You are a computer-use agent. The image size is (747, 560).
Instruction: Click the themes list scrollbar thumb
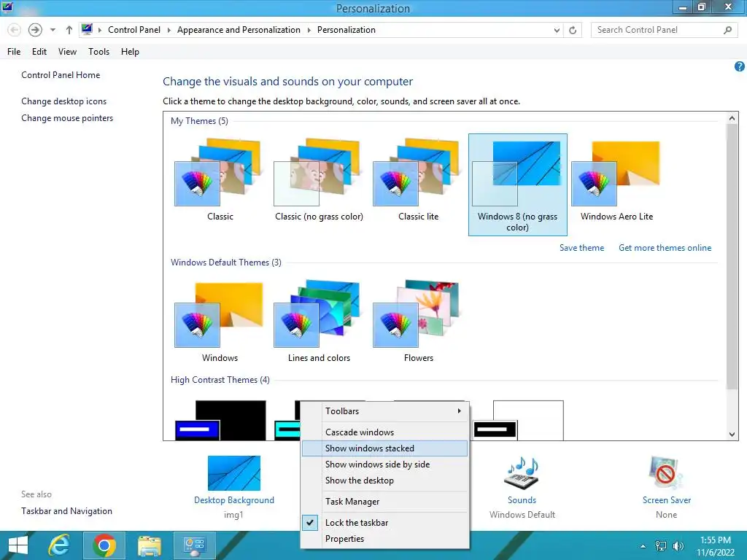(732, 257)
